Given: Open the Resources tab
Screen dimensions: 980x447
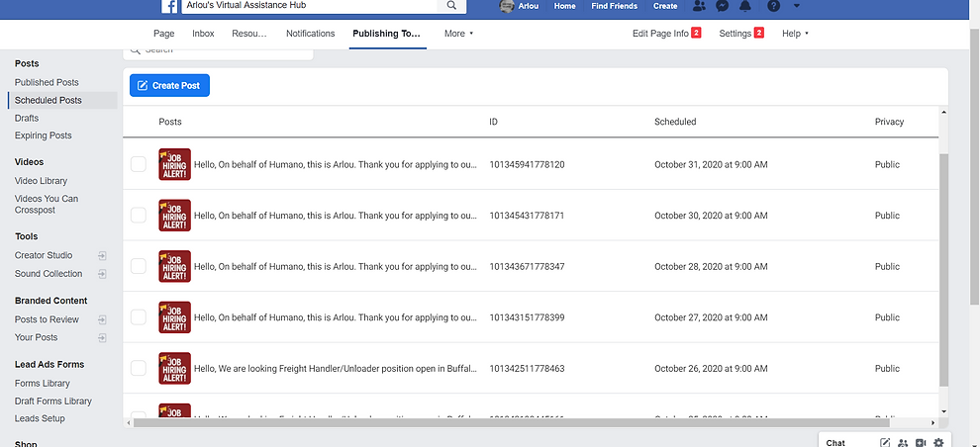Looking at the screenshot, I should (x=249, y=34).
